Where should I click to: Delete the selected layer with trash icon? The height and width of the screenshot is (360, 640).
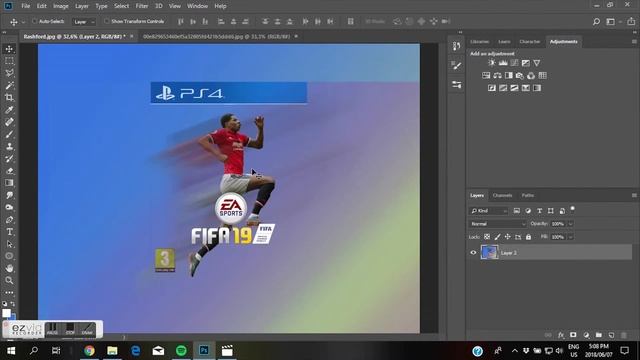point(624,335)
